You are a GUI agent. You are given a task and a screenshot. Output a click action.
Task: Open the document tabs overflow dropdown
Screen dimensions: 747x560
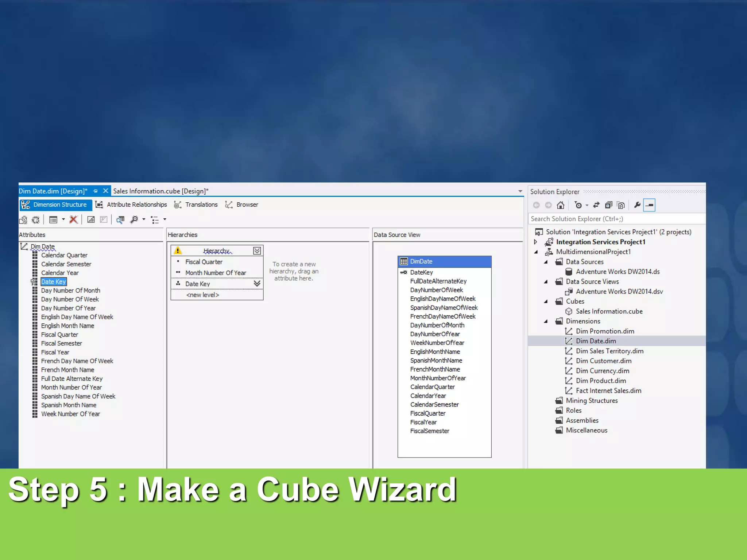(x=520, y=191)
